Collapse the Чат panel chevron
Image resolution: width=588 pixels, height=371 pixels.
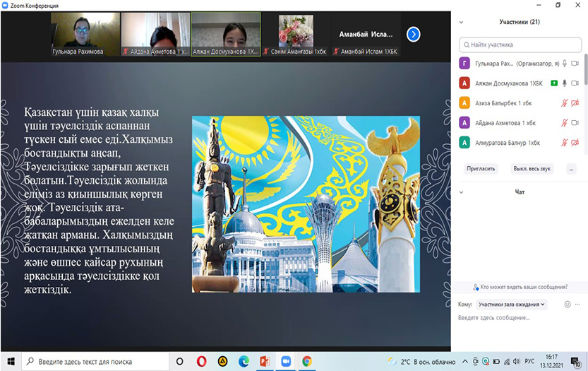[462, 192]
